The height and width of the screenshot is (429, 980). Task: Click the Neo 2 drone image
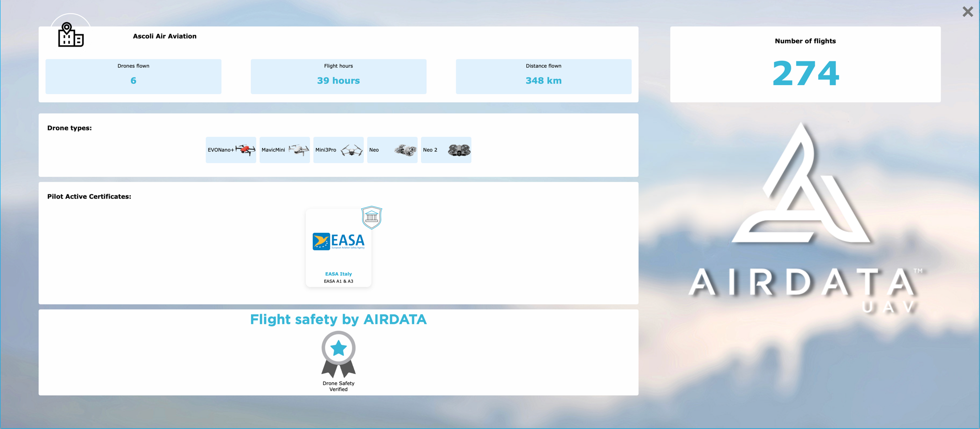point(459,150)
